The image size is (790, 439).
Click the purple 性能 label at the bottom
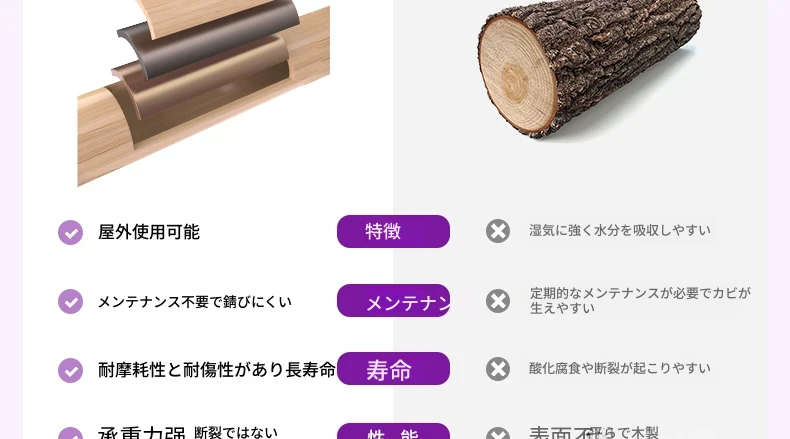(x=393, y=431)
